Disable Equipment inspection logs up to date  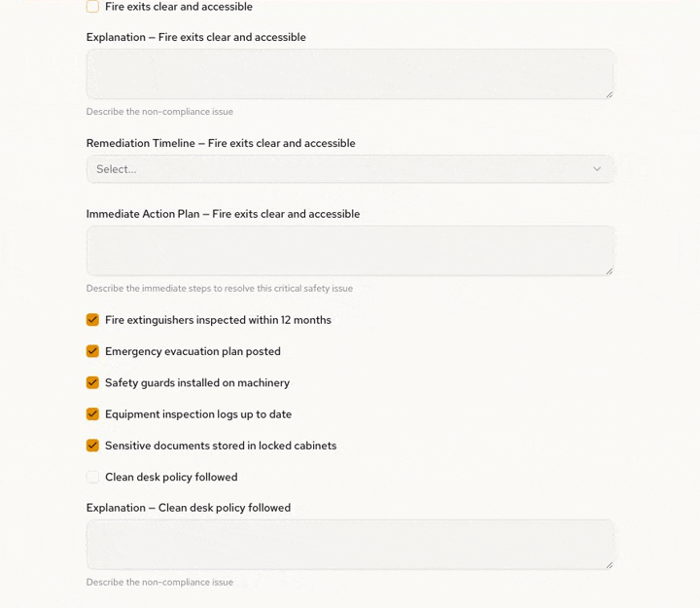pos(92,414)
